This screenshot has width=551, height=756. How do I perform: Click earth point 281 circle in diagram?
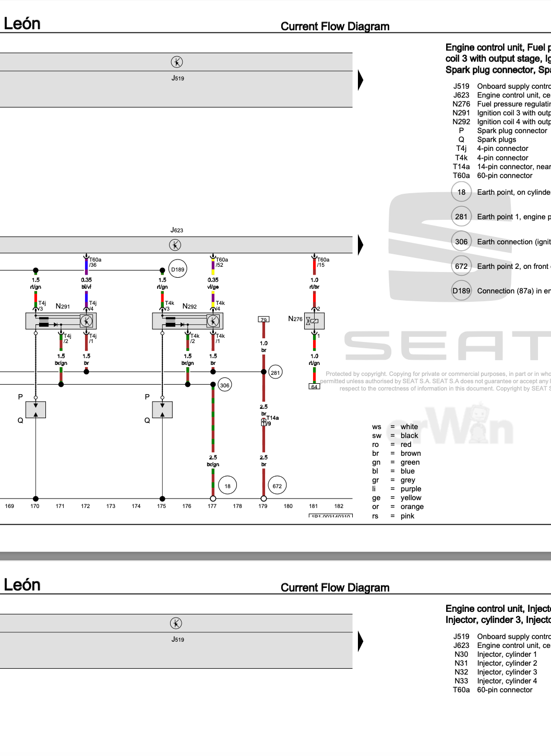click(x=275, y=373)
